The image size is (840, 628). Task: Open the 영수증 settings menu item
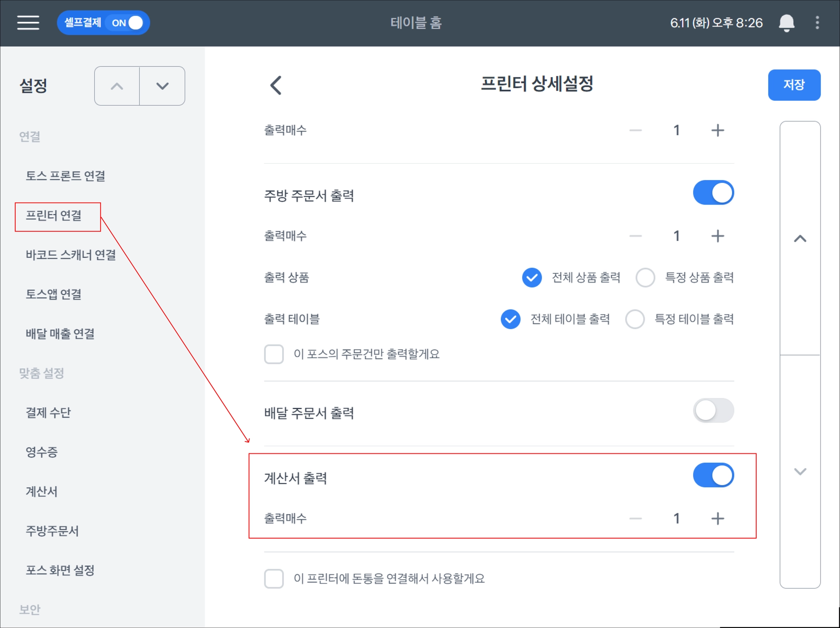[x=42, y=452]
